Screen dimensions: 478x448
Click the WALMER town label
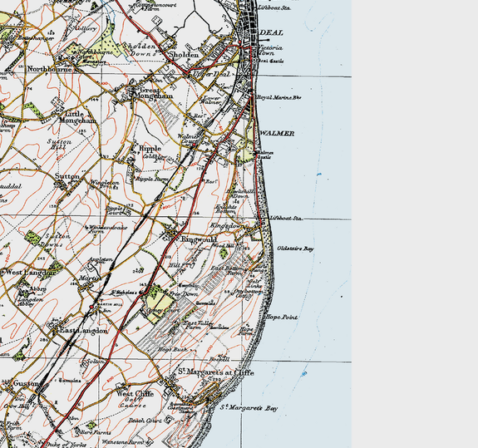point(277,133)
